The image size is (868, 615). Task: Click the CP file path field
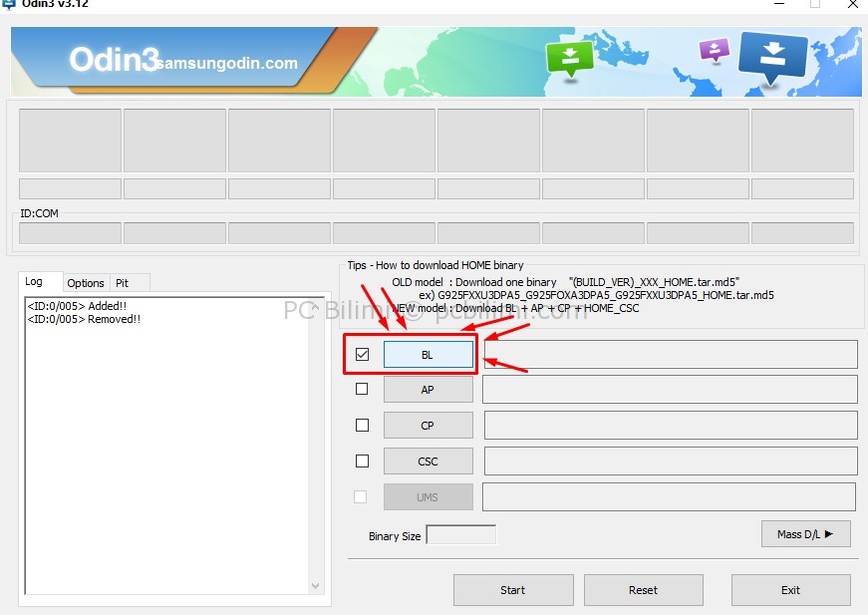tap(671, 426)
